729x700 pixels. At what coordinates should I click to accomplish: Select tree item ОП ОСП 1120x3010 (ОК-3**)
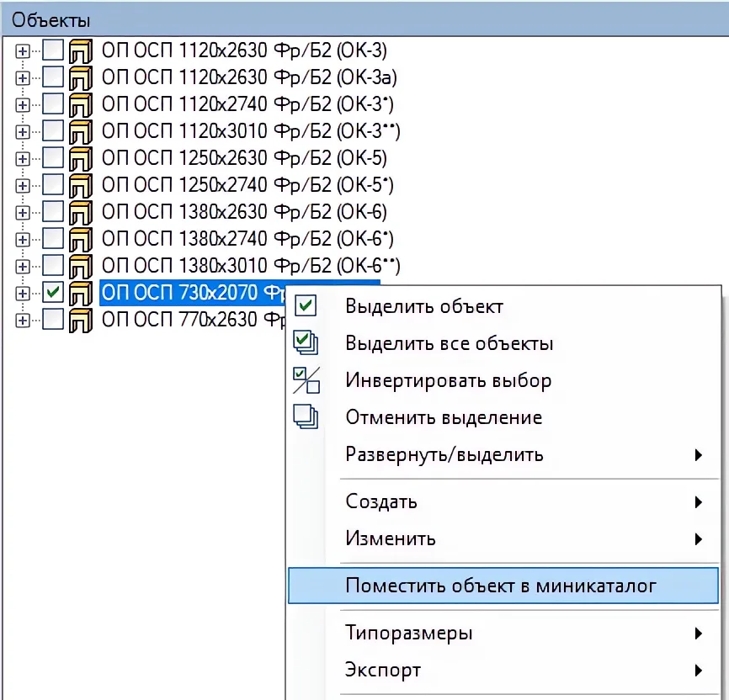(x=250, y=131)
